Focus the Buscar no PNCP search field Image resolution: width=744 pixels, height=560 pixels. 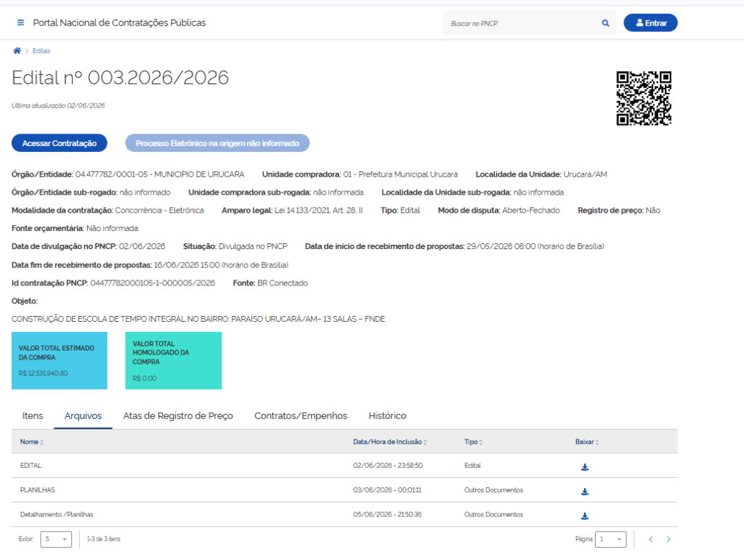[x=522, y=23]
